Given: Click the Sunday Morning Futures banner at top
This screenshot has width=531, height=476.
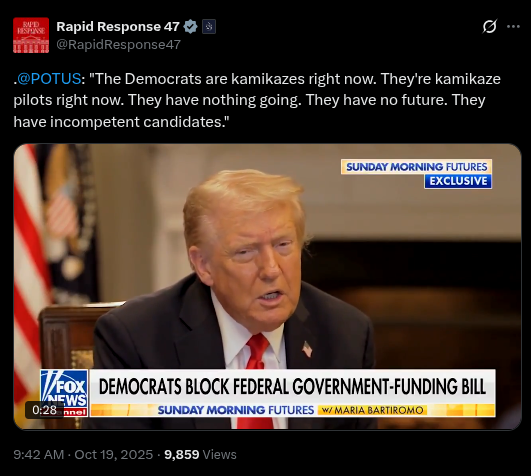Looking at the screenshot, I should pyautogui.click(x=417, y=167).
